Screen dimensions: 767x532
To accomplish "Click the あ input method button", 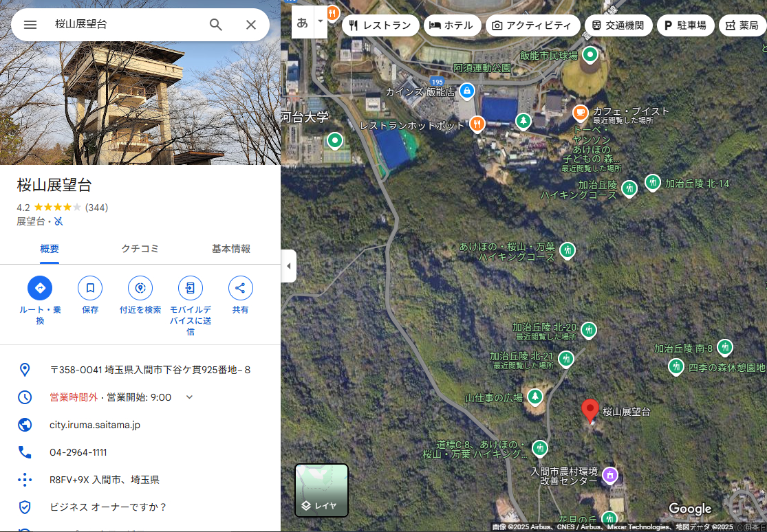I will (303, 23).
